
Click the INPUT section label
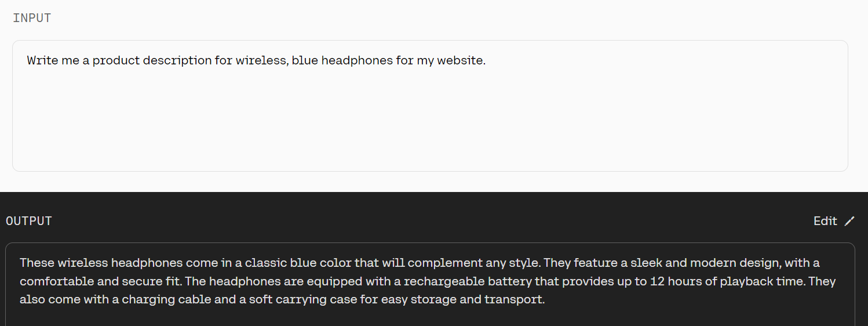click(32, 18)
